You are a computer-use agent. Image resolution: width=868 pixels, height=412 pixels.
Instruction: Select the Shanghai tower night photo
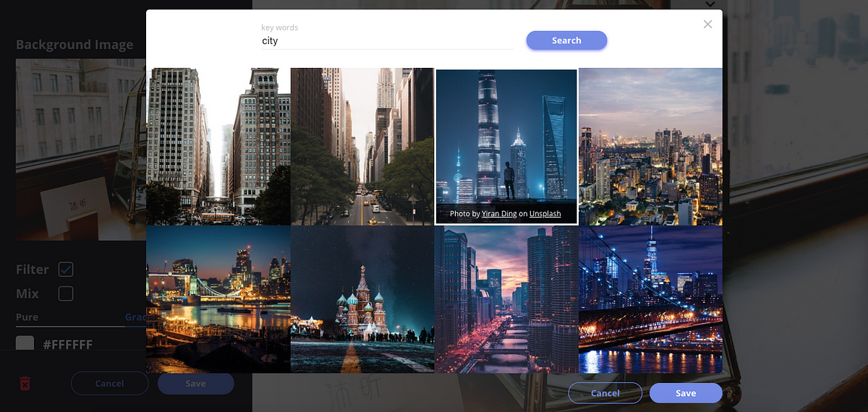[506, 147]
